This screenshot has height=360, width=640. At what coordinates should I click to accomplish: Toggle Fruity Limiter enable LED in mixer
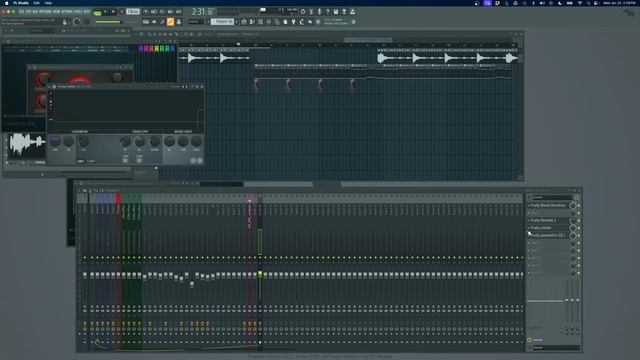(x=579, y=228)
